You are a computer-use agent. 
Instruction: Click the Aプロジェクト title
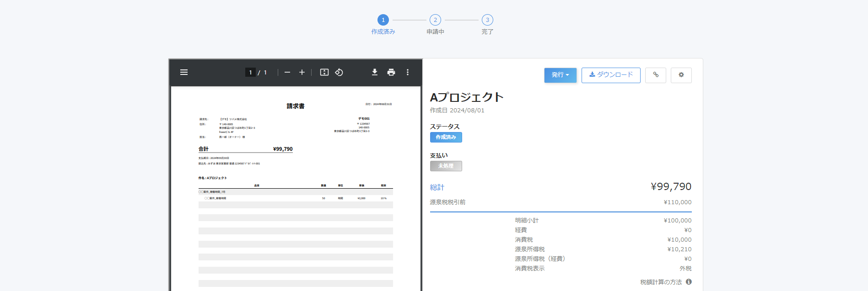click(x=467, y=97)
